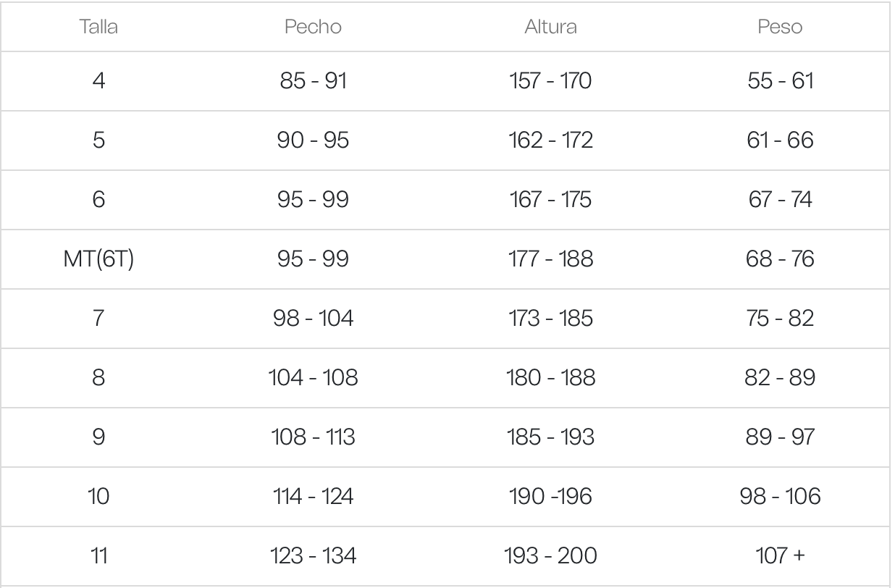Click size 7 in the Talla column

click(x=99, y=318)
